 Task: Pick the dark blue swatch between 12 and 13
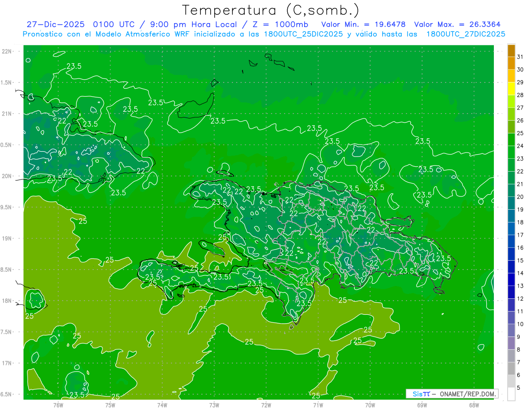tap(512, 292)
